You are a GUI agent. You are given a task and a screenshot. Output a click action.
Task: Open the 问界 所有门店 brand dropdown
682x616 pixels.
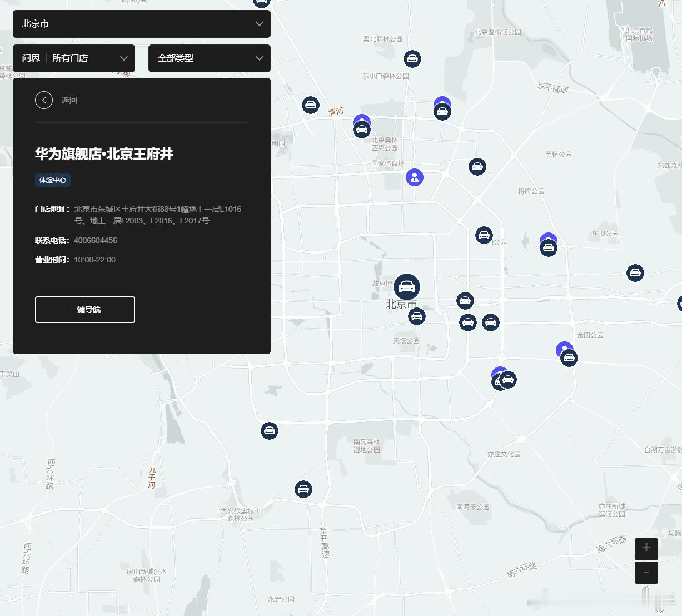point(74,58)
